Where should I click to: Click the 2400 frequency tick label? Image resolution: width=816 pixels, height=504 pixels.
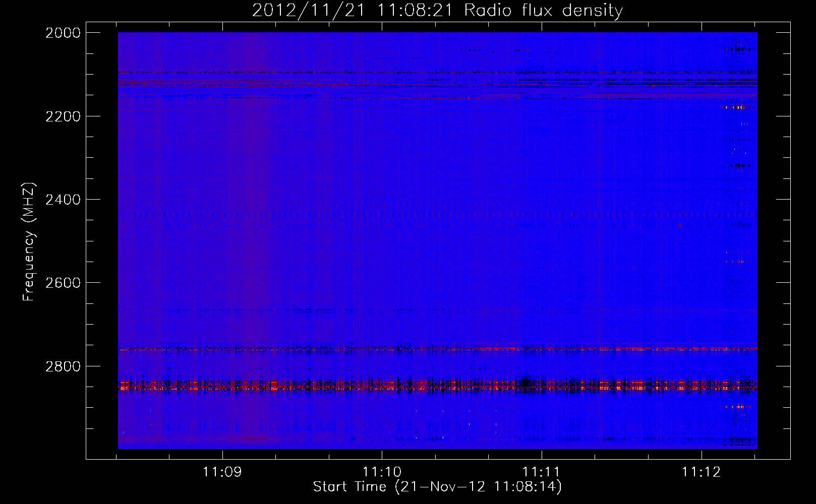click(63, 200)
